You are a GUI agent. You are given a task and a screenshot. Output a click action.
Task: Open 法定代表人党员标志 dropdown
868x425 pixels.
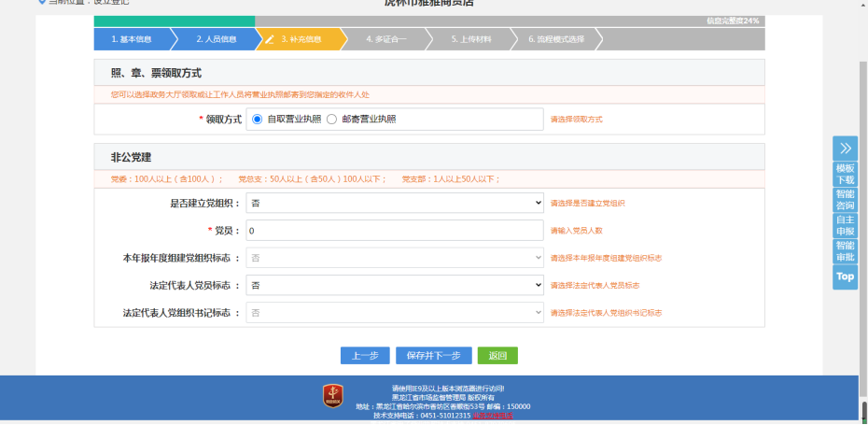tap(395, 286)
